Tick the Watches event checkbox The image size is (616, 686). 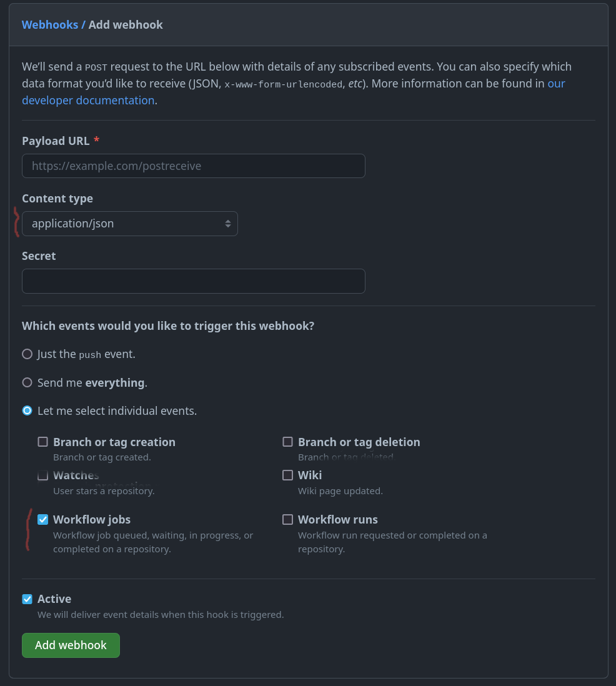pos(42,475)
